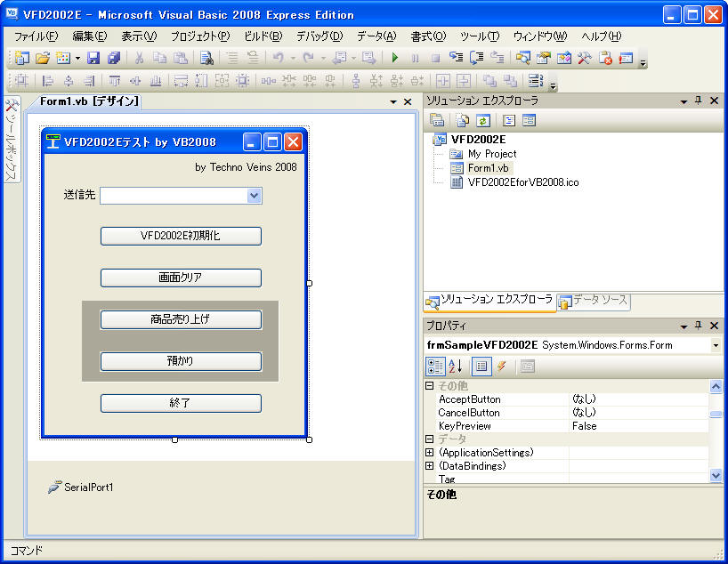Collapse the その他 property category
The width and height of the screenshot is (728, 564).
tap(430, 385)
